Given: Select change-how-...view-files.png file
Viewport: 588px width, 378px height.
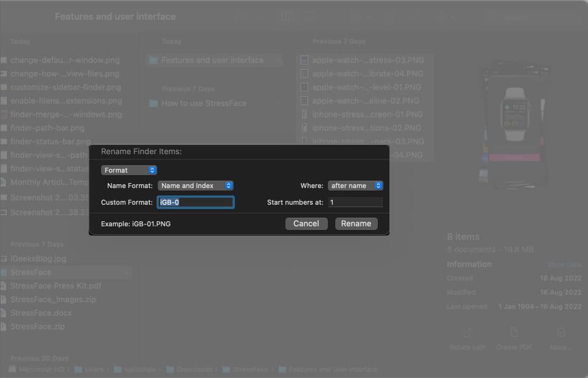Looking at the screenshot, I should click(x=65, y=73).
